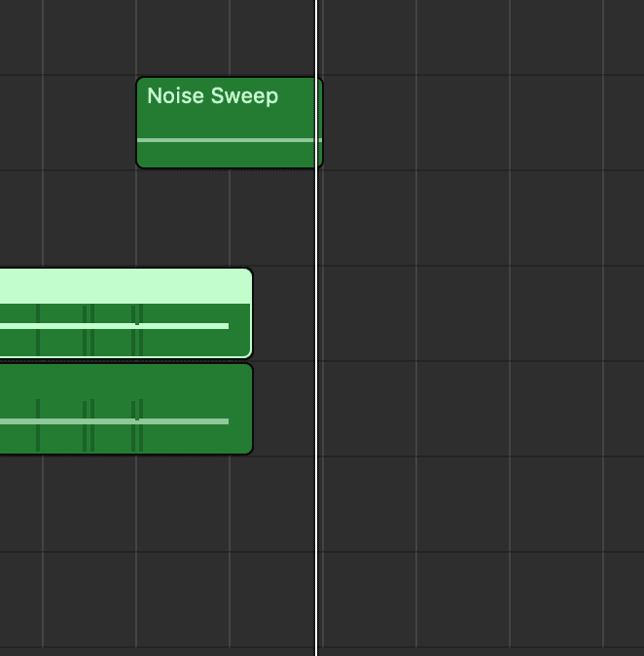Click the "Noise Sweep" region name text

(x=212, y=96)
